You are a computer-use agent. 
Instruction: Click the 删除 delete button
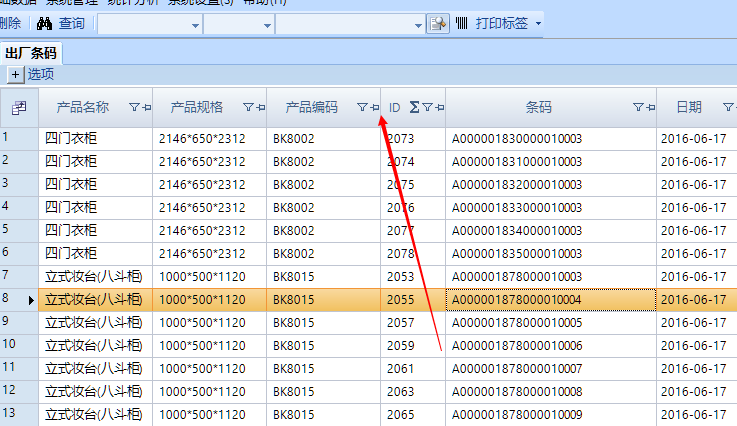coord(10,23)
